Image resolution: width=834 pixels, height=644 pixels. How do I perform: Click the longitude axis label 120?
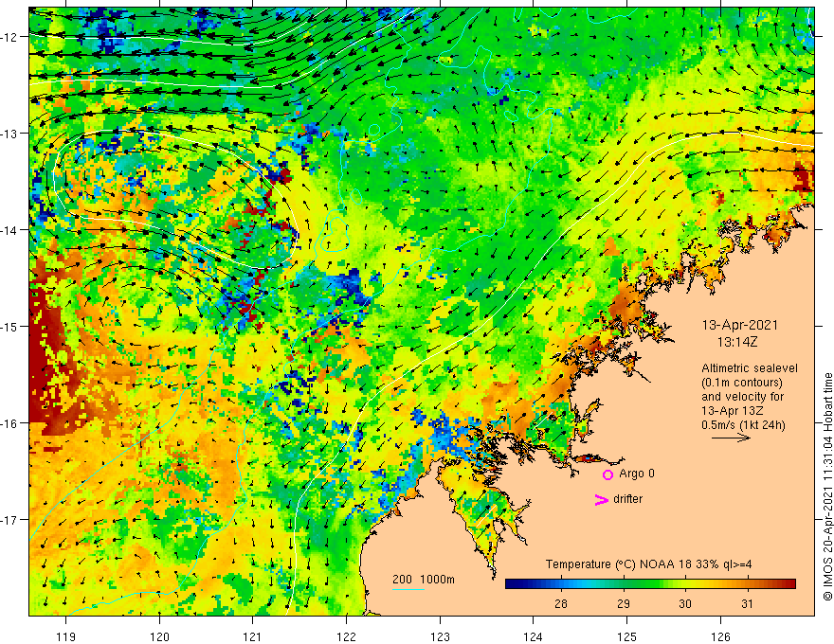159,636
